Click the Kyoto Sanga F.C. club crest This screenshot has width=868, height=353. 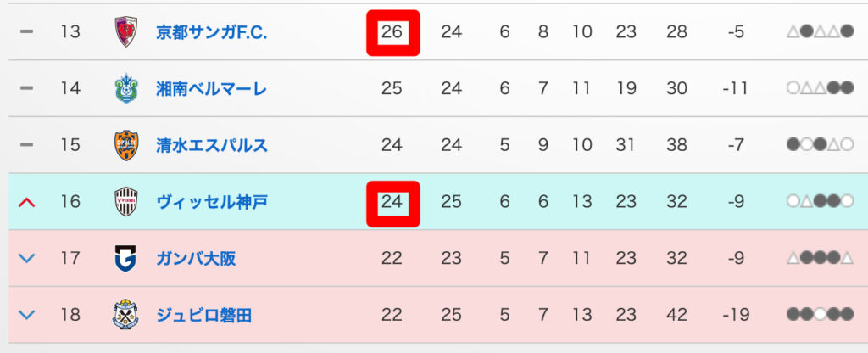(125, 32)
